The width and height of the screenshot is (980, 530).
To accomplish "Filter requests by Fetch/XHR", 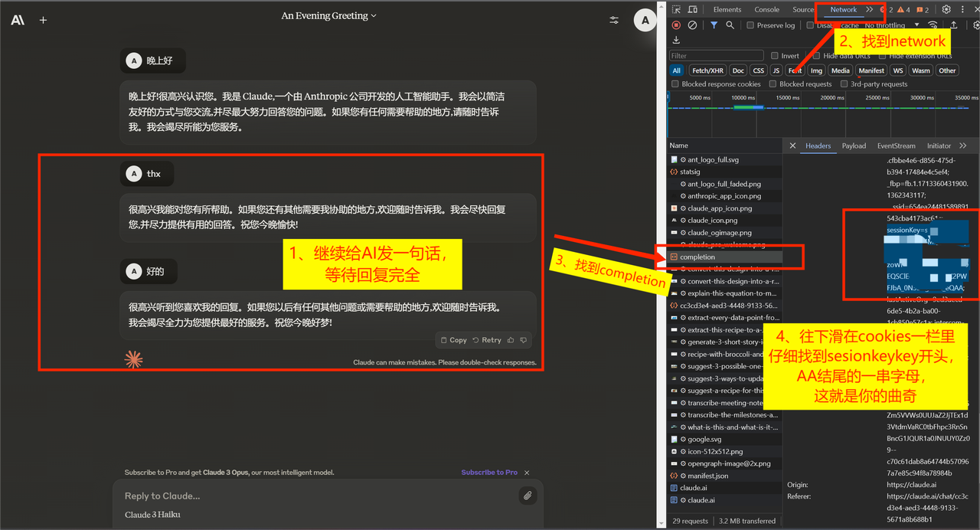I will [x=707, y=70].
